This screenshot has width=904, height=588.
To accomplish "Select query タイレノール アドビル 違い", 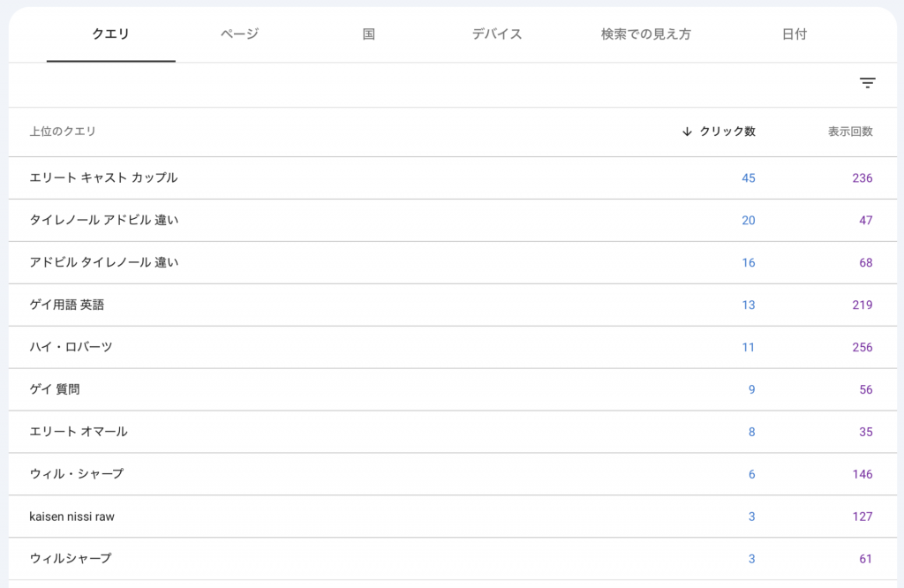I will (103, 220).
